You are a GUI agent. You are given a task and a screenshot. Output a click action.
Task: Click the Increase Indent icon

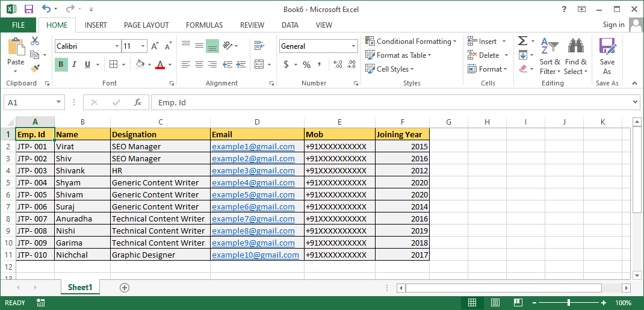(241, 64)
